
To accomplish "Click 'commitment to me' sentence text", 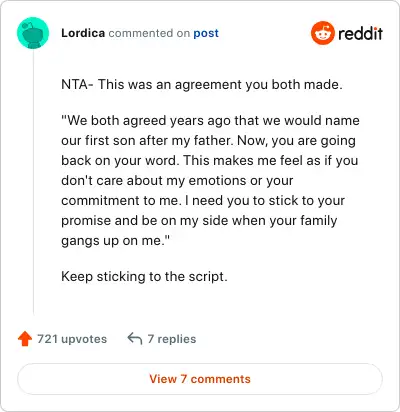I will (121, 200).
